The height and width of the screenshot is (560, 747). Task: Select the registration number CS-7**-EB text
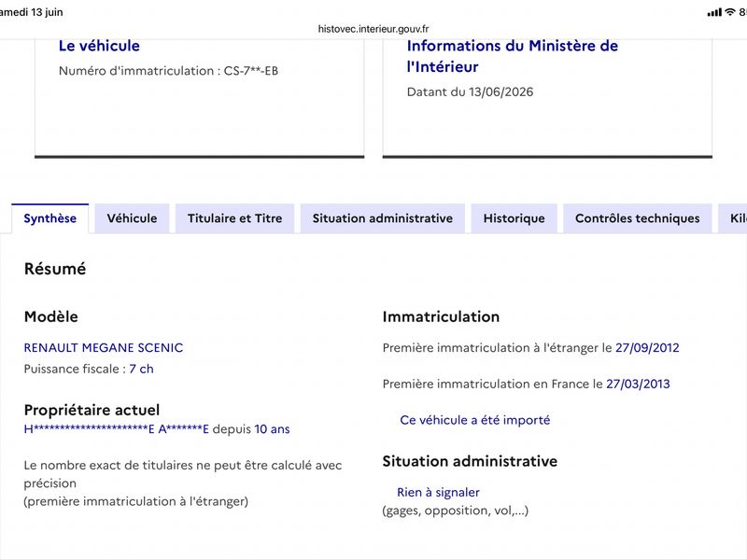coord(251,71)
